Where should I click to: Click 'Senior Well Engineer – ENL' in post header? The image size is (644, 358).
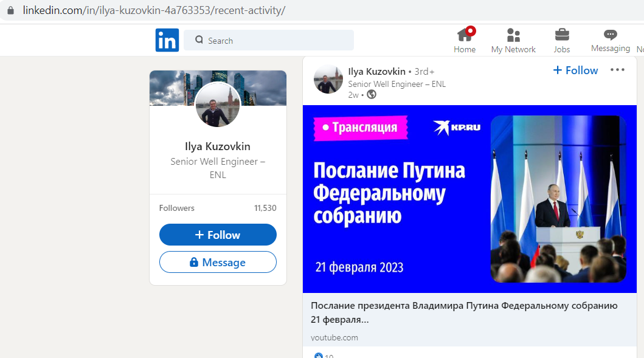[x=396, y=84]
